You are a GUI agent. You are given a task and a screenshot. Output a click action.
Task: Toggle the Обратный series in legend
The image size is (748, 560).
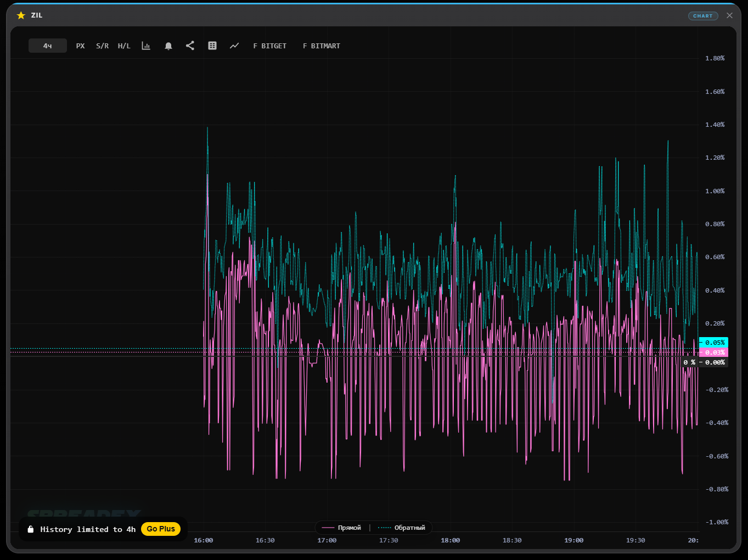tap(402, 528)
